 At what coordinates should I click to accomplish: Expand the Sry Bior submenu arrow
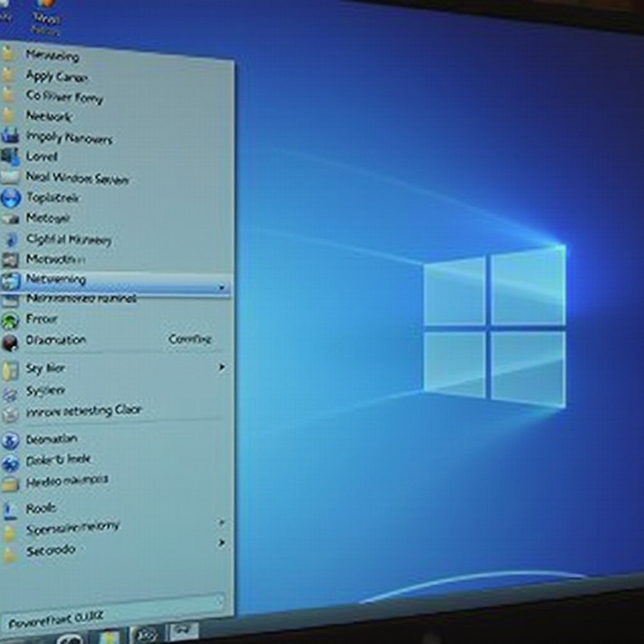pos(221,367)
